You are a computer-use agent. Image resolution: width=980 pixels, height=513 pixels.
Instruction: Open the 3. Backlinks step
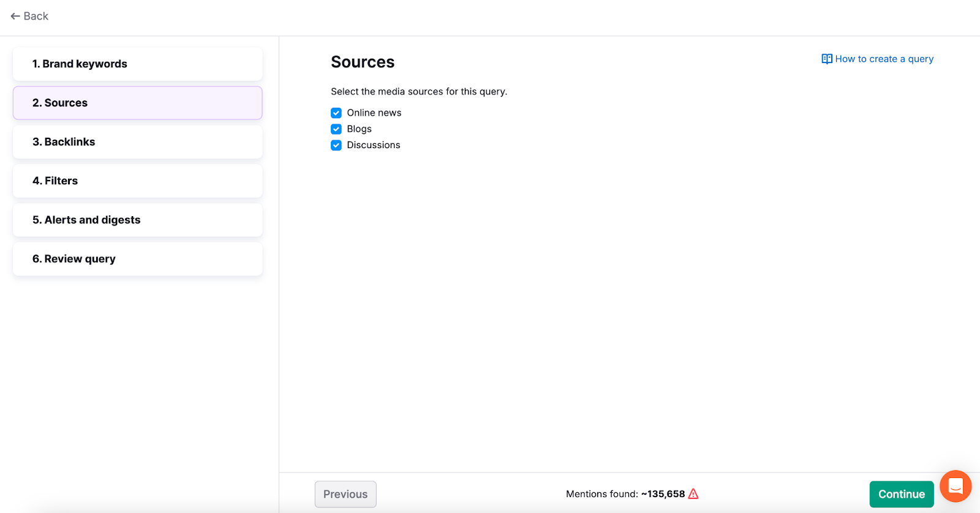coord(137,142)
